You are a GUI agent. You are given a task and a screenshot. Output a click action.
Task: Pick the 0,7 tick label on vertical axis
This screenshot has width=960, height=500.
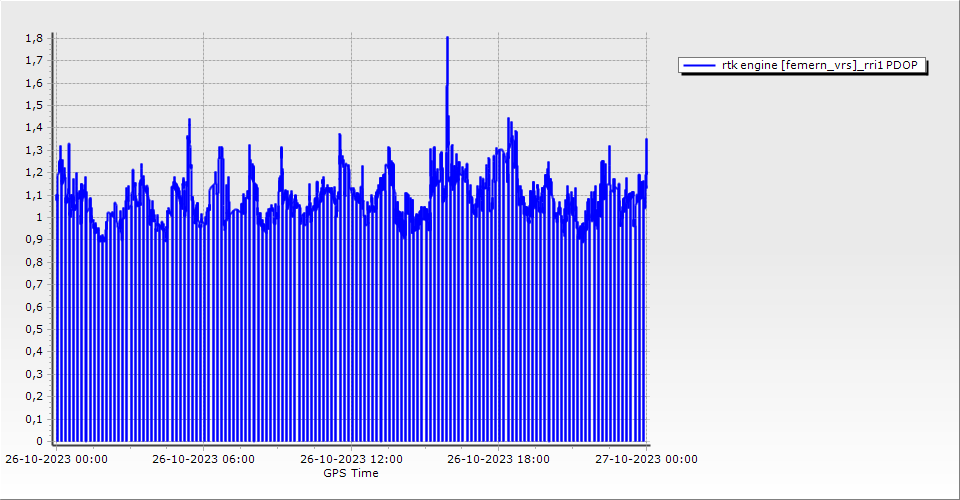point(33,284)
